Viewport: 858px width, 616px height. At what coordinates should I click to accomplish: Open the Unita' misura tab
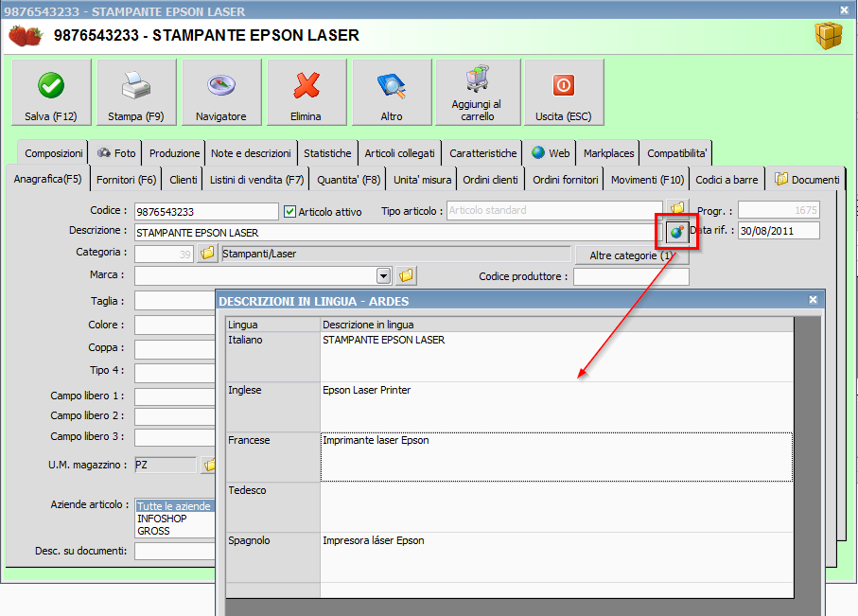[423, 180]
